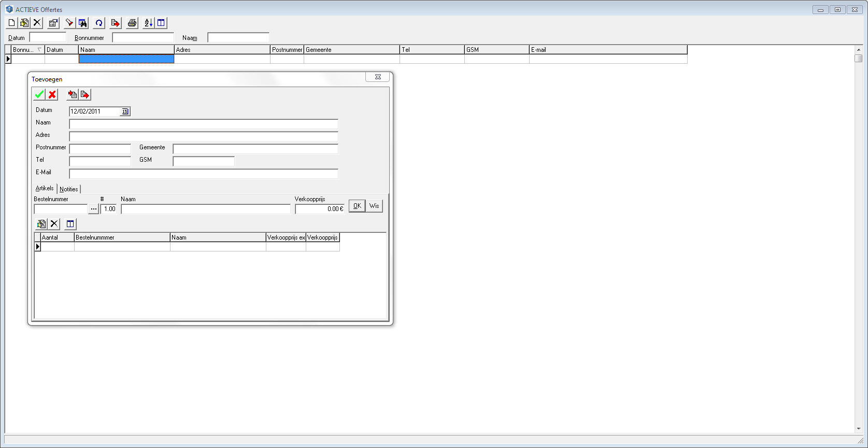Image resolution: width=868 pixels, height=448 pixels.
Task: Click the E-mail column header
Action: 608,50
